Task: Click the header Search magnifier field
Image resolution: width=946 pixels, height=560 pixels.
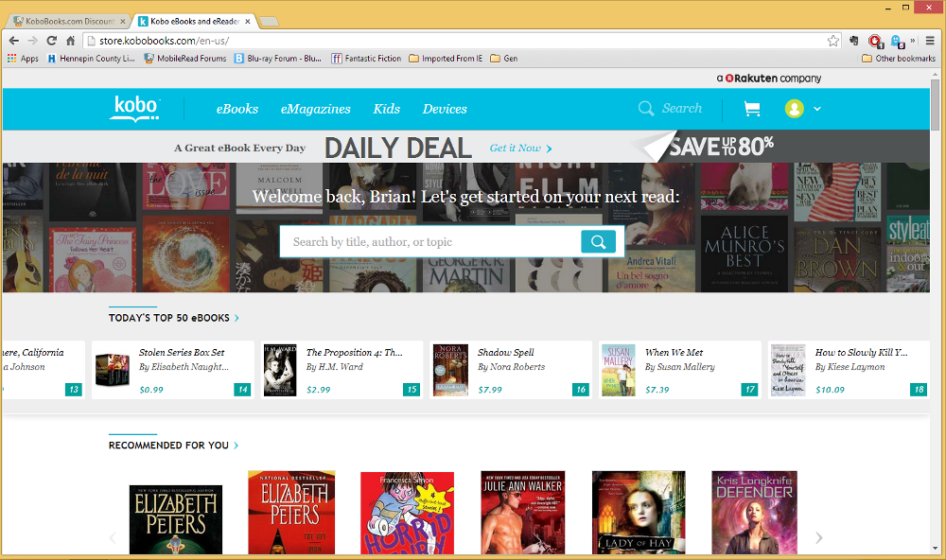Action: tap(671, 109)
